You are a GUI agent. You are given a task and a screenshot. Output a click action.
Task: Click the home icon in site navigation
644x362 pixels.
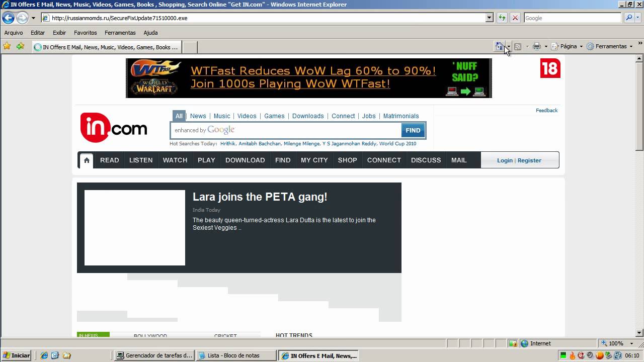[x=87, y=160]
